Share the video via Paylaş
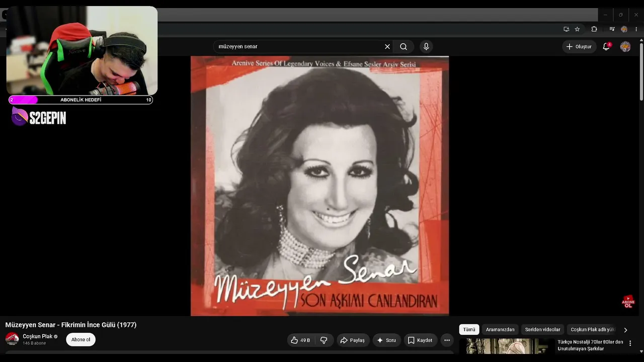The image size is (644, 362). click(353, 340)
